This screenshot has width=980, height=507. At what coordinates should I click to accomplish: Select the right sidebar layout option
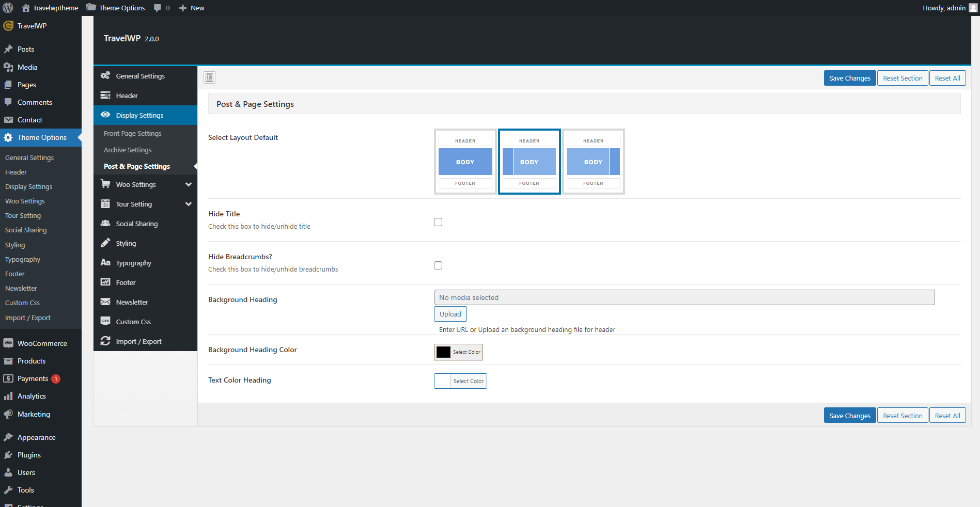[594, 162]
